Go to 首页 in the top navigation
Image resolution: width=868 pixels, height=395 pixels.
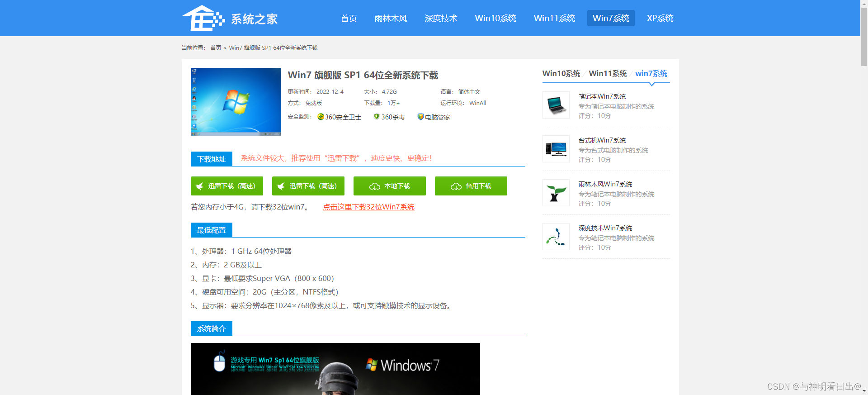pyautogui.click(x=349, y=18)
